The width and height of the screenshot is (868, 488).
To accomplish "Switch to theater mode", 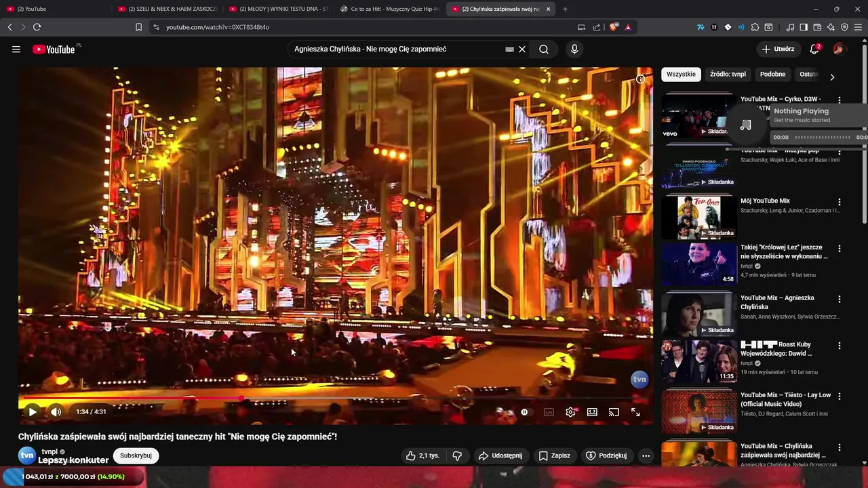I will 592,411.
